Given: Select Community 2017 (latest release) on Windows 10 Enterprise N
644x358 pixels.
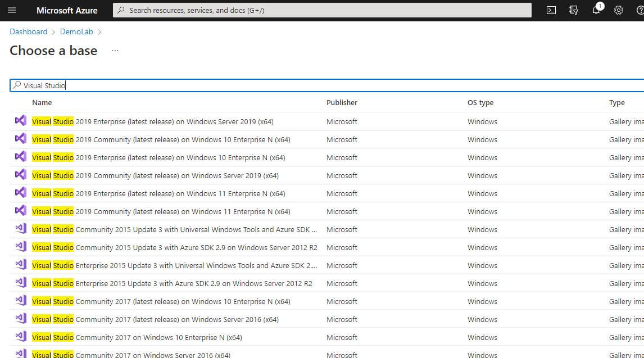Looking at the screenshot, I should point(161,302).
